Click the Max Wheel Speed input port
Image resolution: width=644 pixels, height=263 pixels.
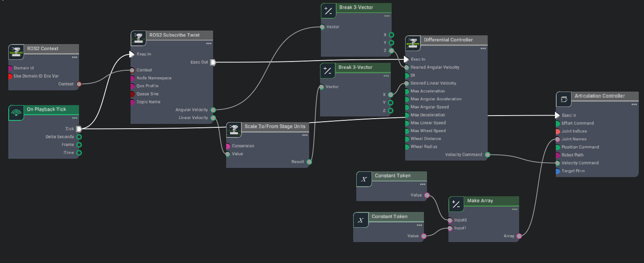tap(407, 131)
